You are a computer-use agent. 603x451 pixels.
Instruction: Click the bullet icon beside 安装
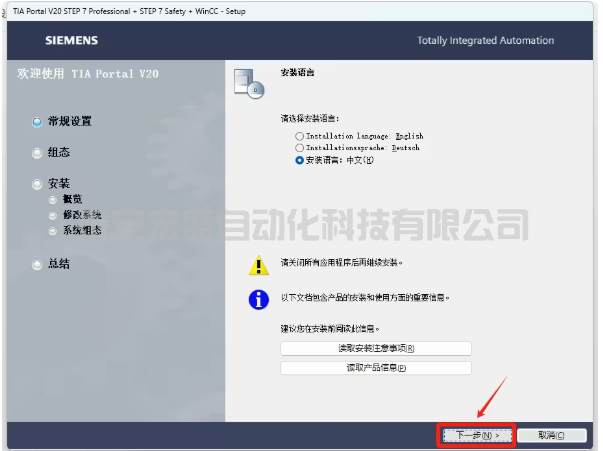(x=38, y=184)
